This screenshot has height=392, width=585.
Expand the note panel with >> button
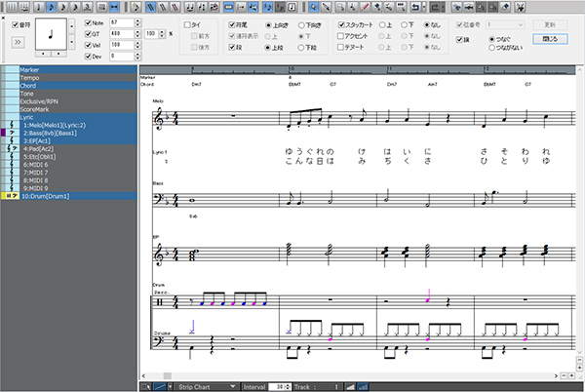18,42
